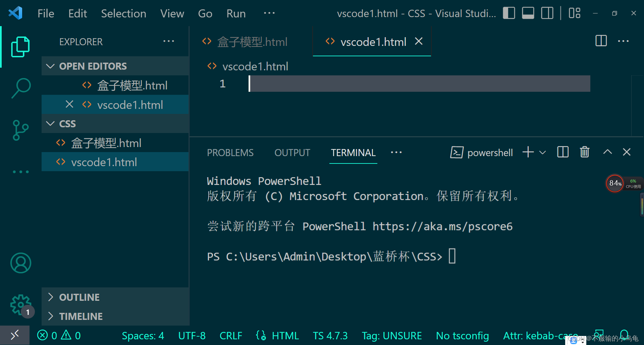Split the terminal pane

pyautogui.click(x=563, y=152)
